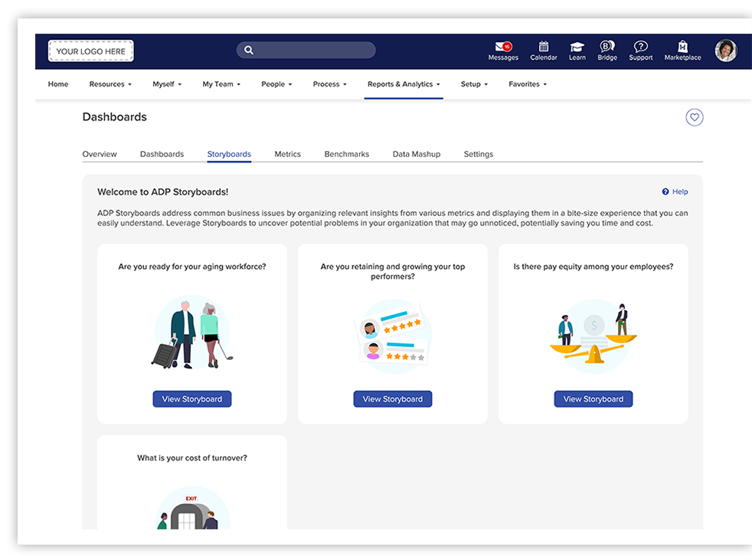Image resolution: width=752 pixels, height=560 pixels.
Task: Click the Help link
Action: coord(675,192)
